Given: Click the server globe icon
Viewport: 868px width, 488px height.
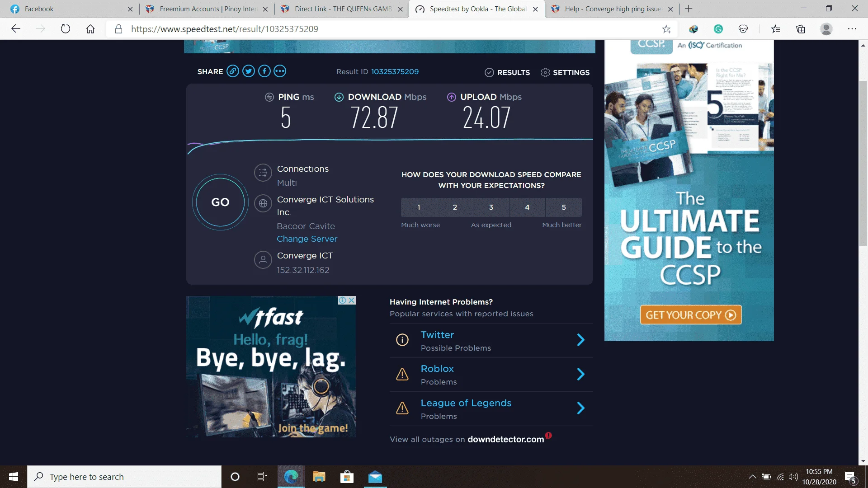Looking at the screenshot, I should click(263, 203).
